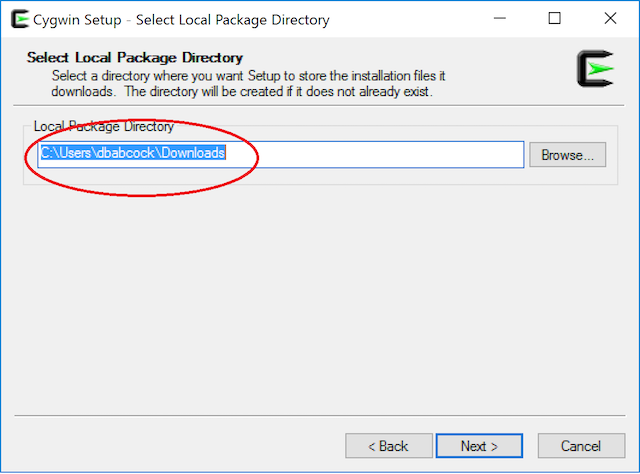
Task: Click the blank bottom-left area beside the Back button
Action: [x=170, y=446]
